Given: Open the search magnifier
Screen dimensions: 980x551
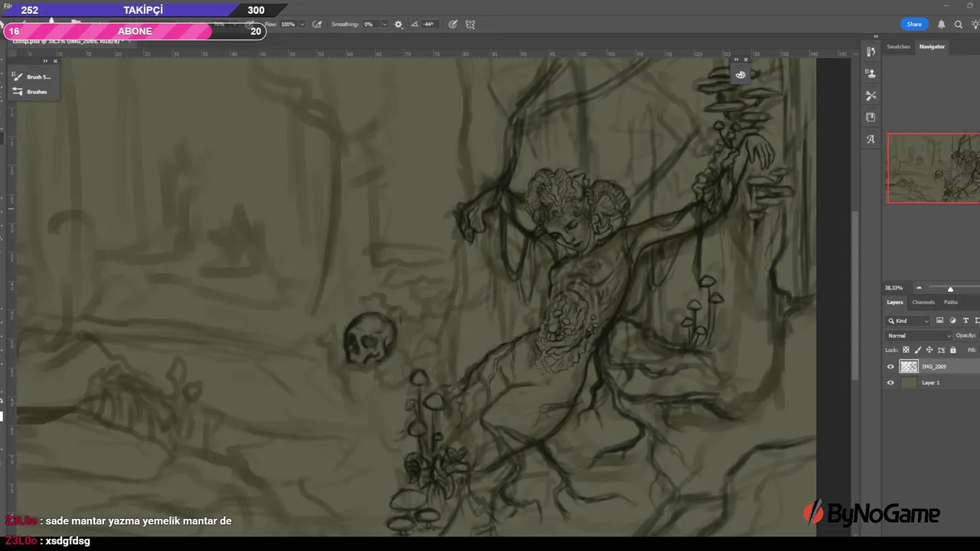Looking at the screenshot, I should click(958, 24).
